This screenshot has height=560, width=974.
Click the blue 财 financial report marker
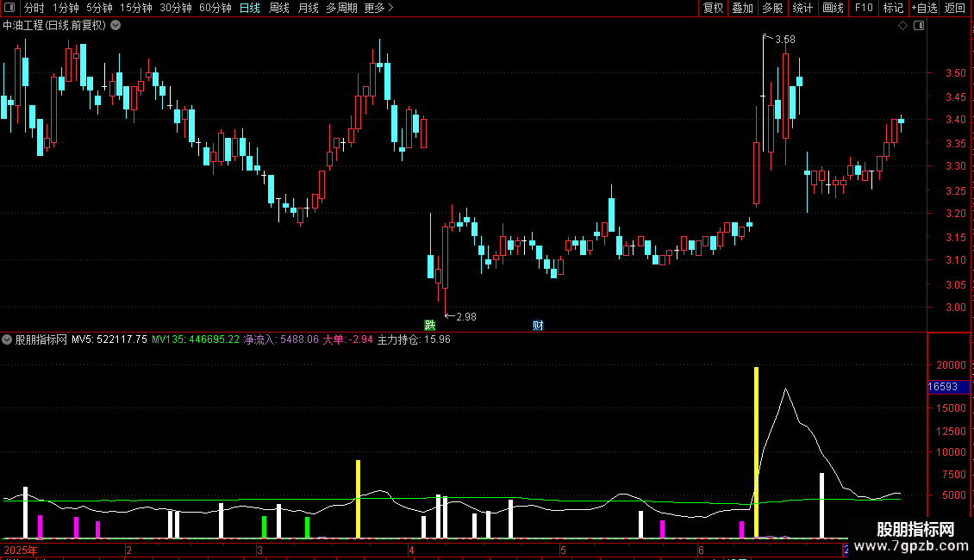538,326
